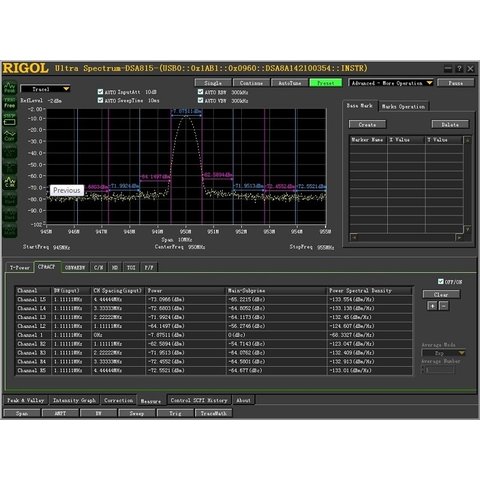
Task: Click the green Preset button
Action: [x=326, y=83]
